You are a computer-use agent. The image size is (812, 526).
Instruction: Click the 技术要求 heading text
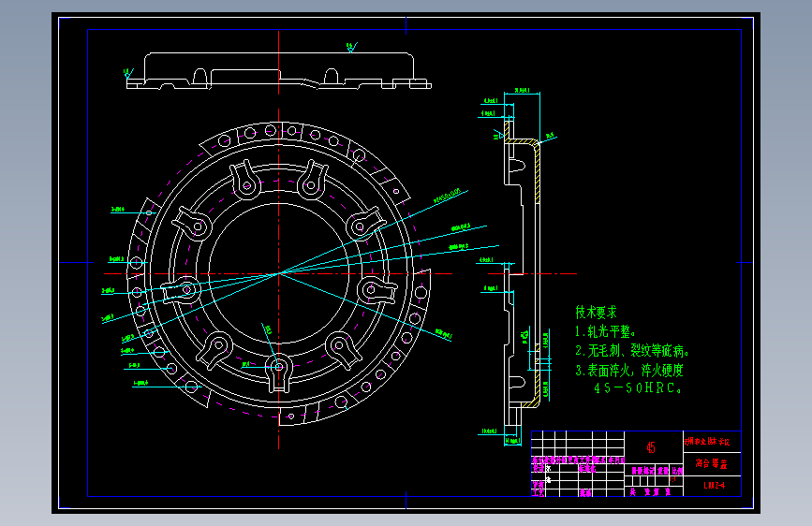(596, 313)
